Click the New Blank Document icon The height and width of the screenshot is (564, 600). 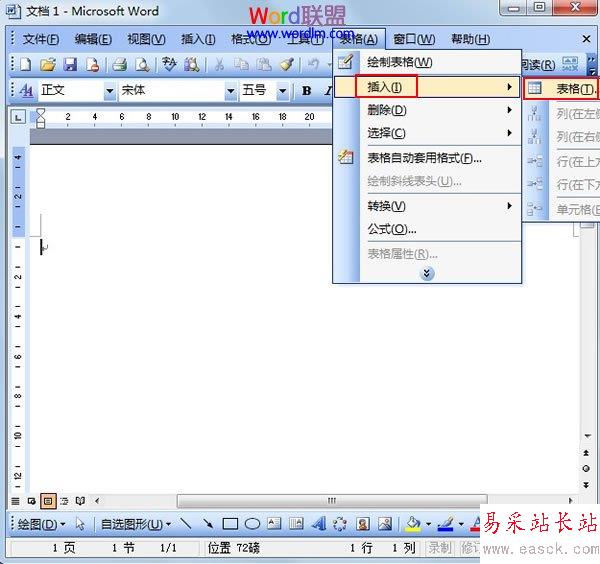(x=26, y=64)
